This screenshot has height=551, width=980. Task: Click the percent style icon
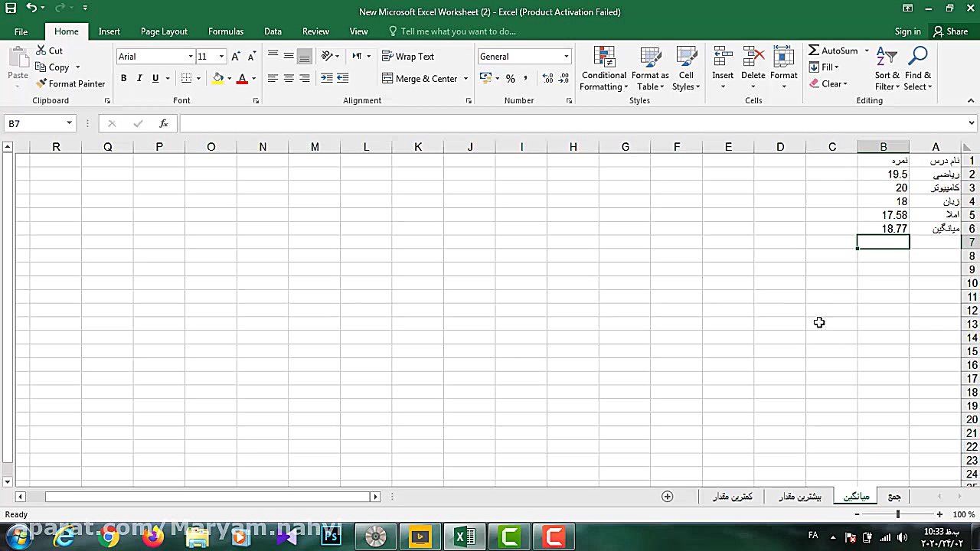pos(511,78)
